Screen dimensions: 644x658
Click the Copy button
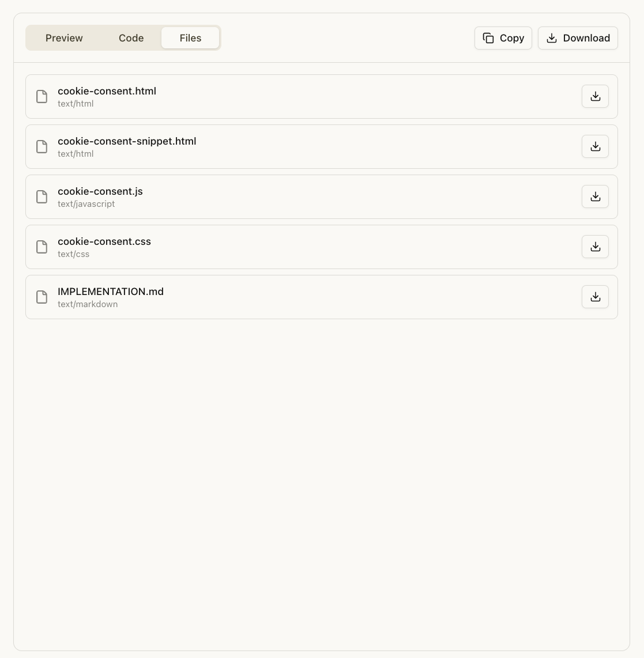click(503, 38)
